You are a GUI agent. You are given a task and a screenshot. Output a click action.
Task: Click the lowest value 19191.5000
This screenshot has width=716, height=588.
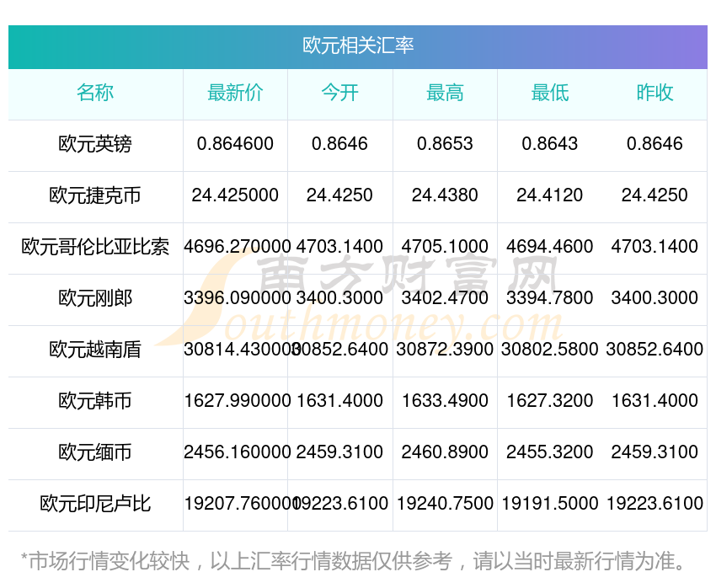pos(550,504)
